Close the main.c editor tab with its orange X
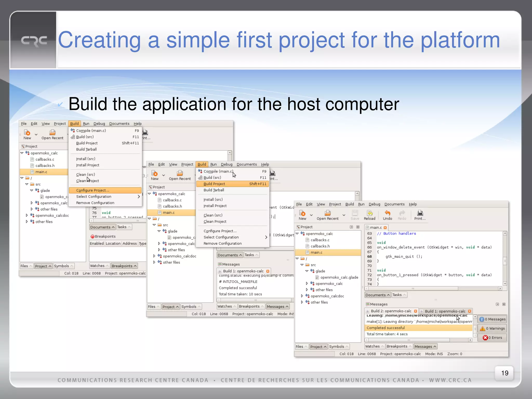The image size is (532, 399). (385, 228)
